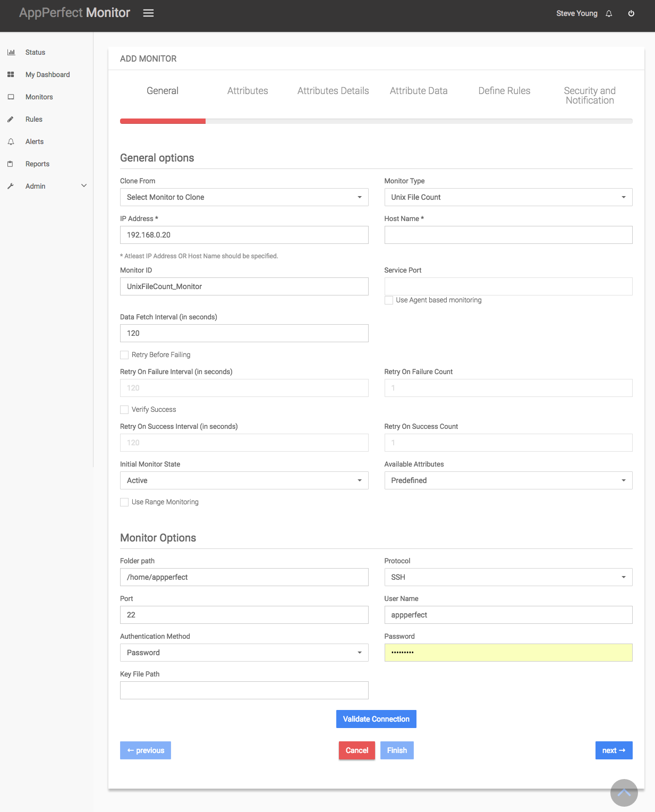Open Alerts sidebar item
Screen dimensions: 655x812
(x=35, y=141)
